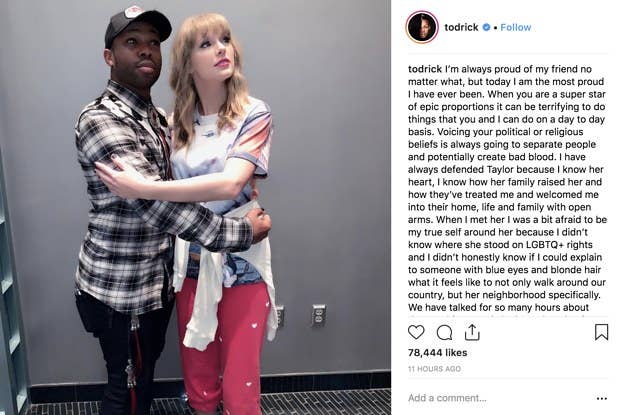625x415 pixels.
Task: Focus the Add a comment field
Action: (498, 398)
